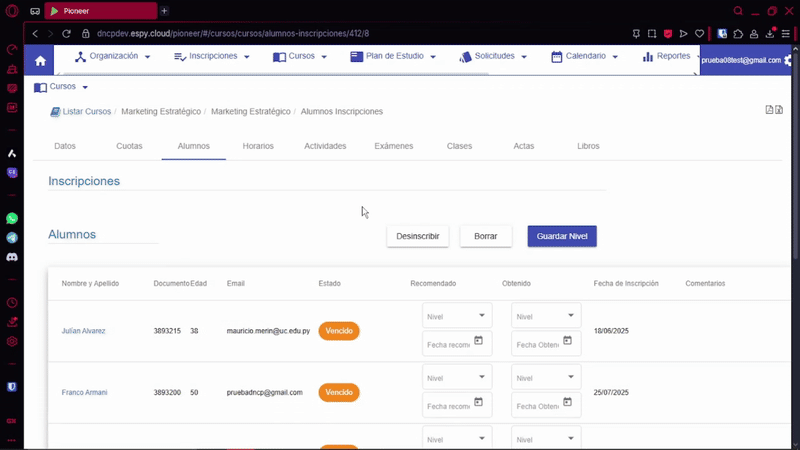Open calendar picker for Franco Armani's obtained date
800x450 pixels.
pyautogui.click(x=567, y=402)
